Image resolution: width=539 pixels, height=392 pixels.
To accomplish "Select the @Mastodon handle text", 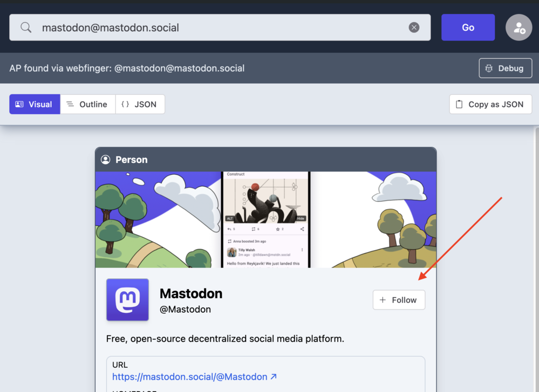I will 185,310.
